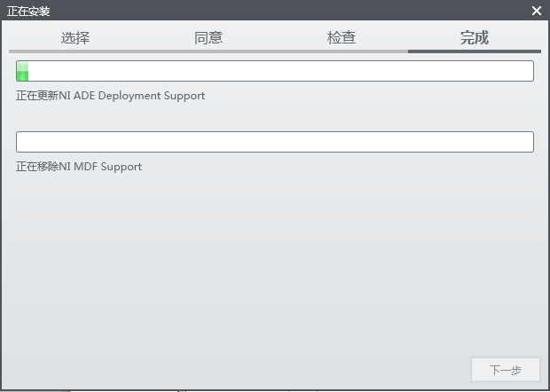Image resolution: width=550 pixels, height=392 pixels.
Task: Click the gray step line under 选择
Action: tap(75, 51)
